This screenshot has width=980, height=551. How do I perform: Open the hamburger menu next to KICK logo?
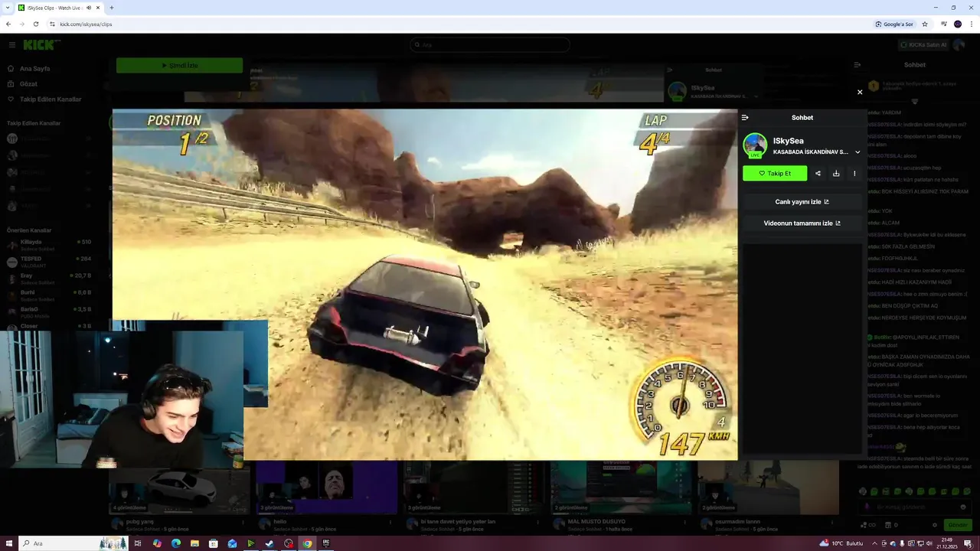(x=11, y=45)
